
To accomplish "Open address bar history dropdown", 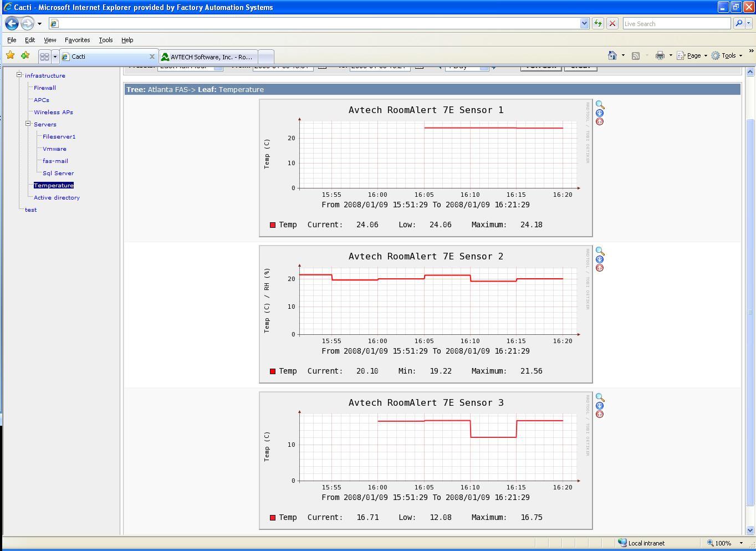I will (x=584, y=23).
